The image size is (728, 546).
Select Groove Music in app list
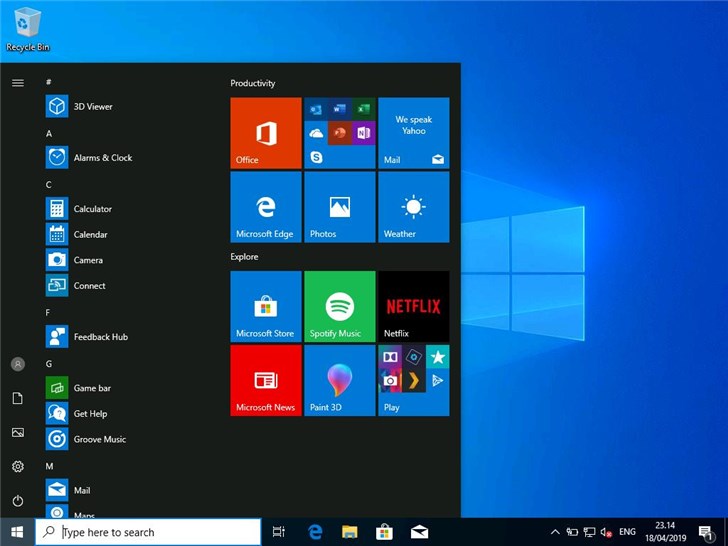[99, 439]
